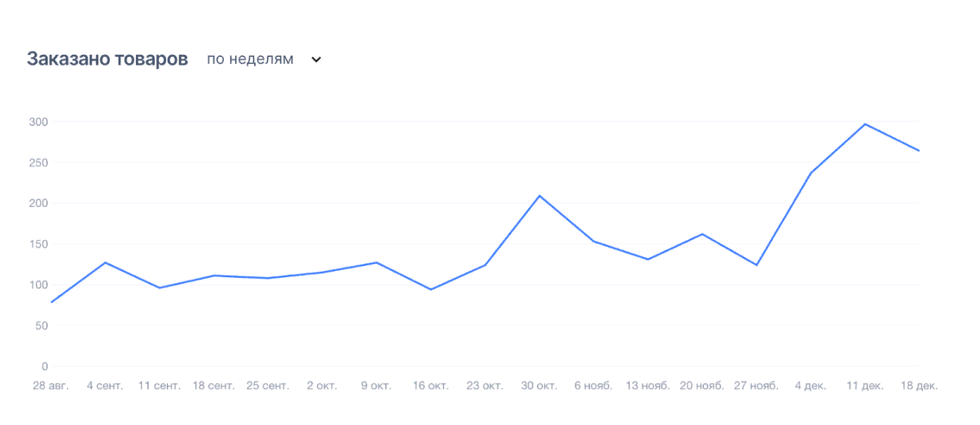The image size is (980, 425).
Task: Click the "Заказано товаров" chart title
Action: [x=107, y=59]
